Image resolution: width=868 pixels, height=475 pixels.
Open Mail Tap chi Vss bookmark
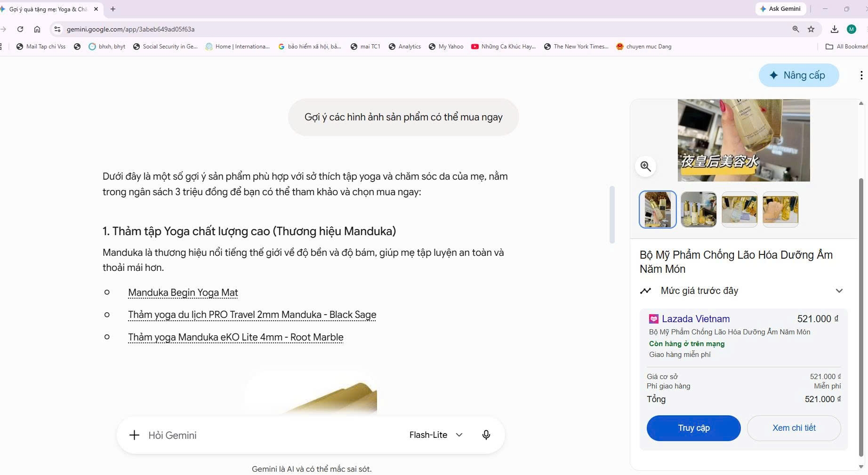(41, 47)
